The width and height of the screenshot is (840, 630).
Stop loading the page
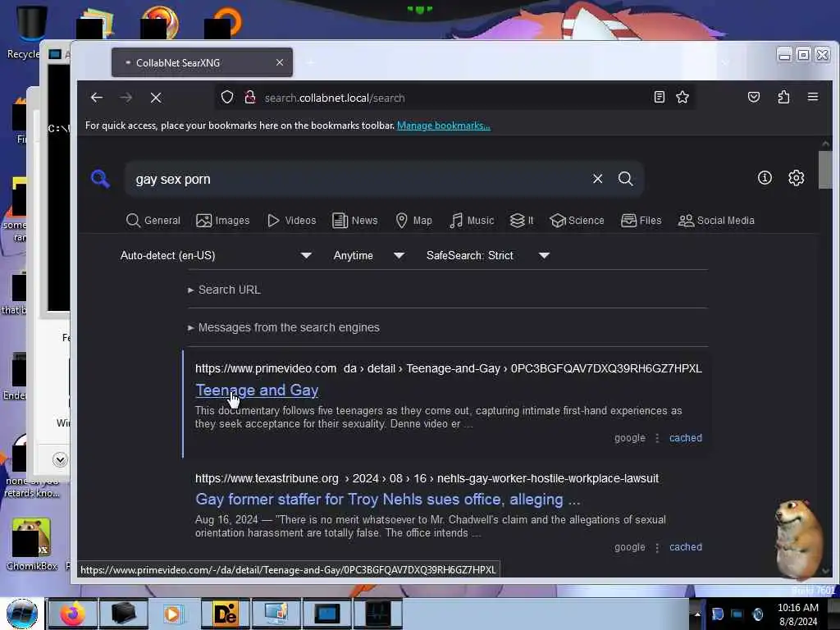click(156, 98)
